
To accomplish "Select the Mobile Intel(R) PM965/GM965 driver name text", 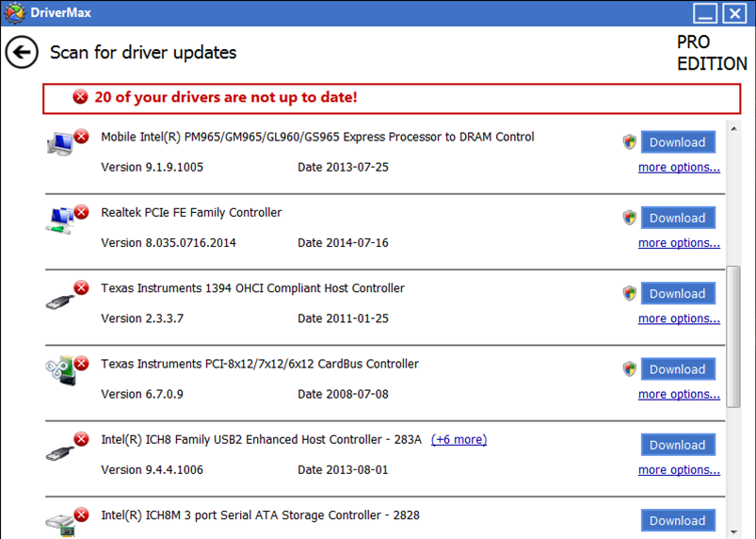I will 317,137.
